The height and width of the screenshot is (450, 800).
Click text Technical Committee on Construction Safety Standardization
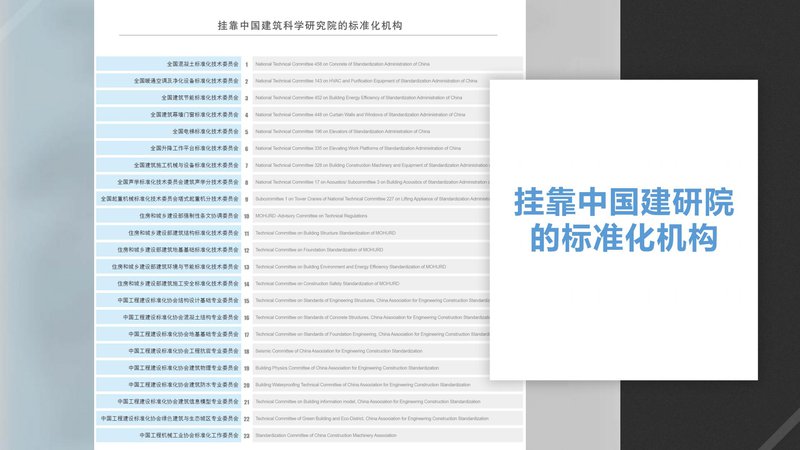click(x=328, y=284)
